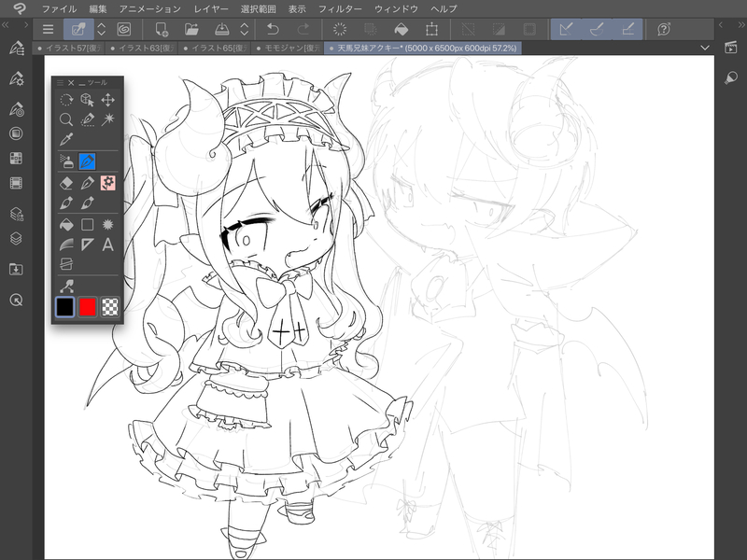This screenshot has height=560, width=747.
Task: Save the canvas with the save icon
Action: (221, 29)
